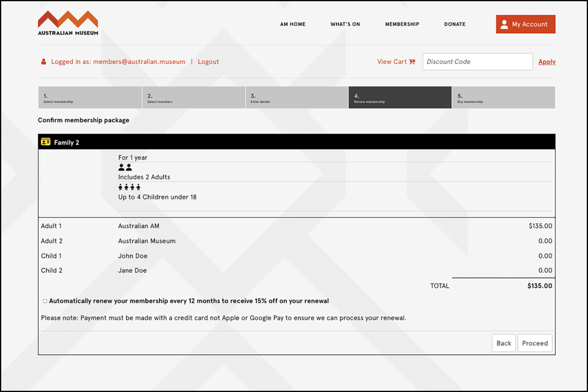
Task: Open the Donate page
Action: point(455,24)
